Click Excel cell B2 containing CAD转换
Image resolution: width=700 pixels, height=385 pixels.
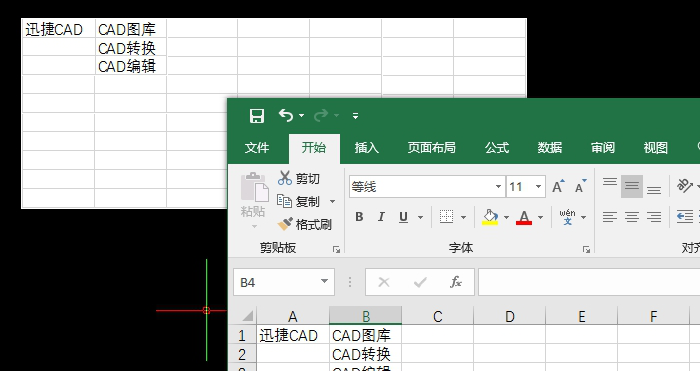pos(366,354)
